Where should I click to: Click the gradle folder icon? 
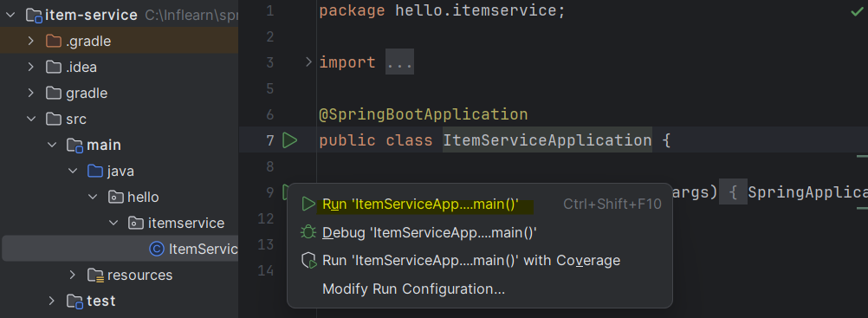54,93
